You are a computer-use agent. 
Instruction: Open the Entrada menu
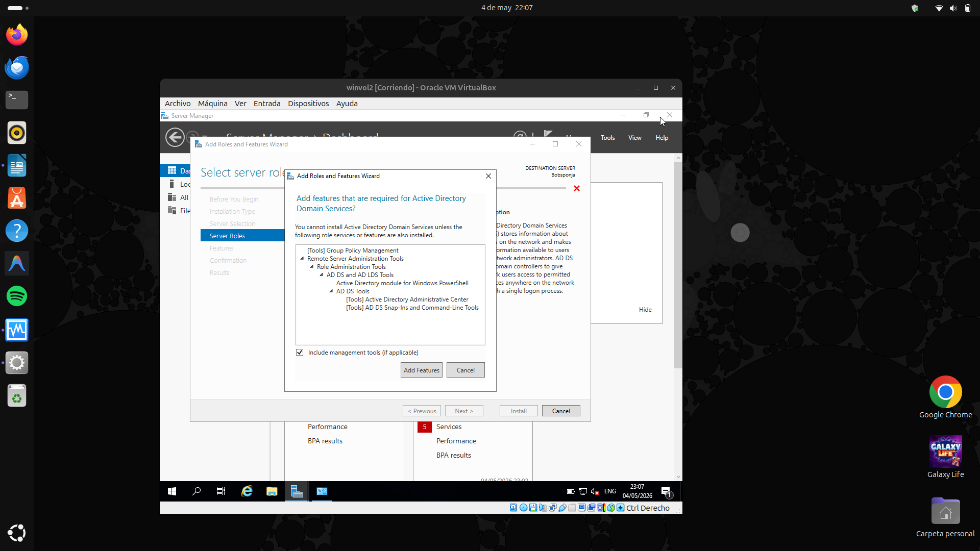click(x=267, y=104)
